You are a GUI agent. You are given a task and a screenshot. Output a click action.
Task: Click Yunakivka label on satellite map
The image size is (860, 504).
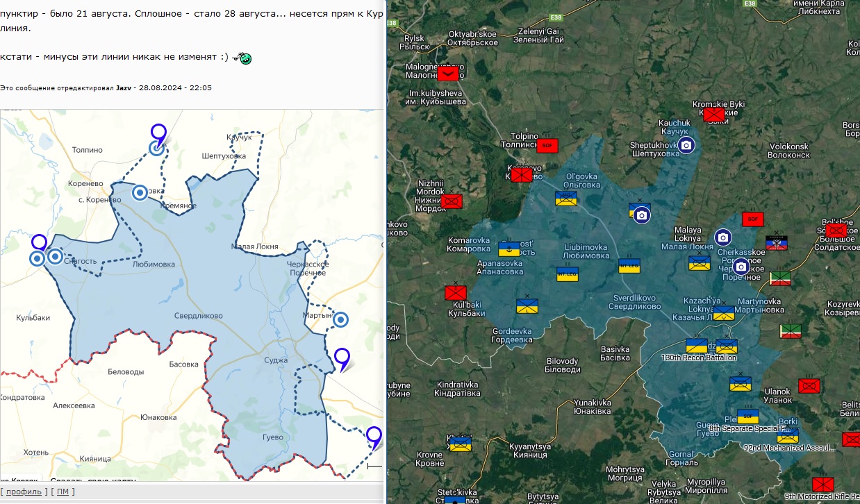[593, 407]
